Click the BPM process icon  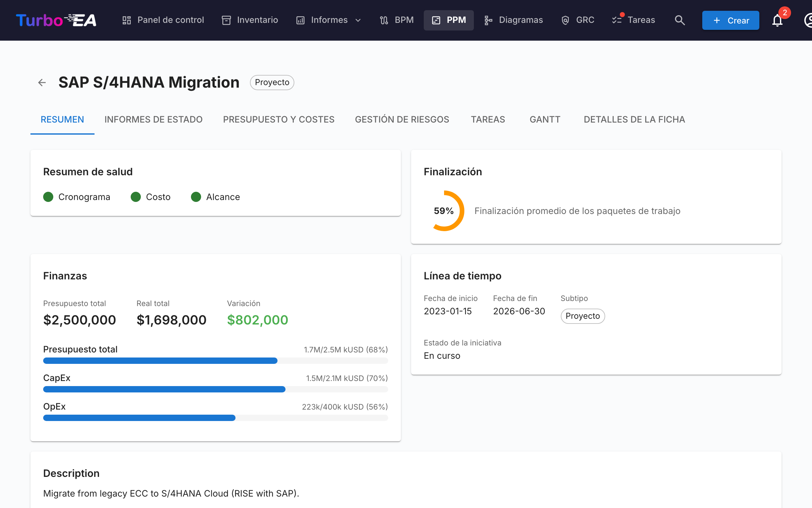[384, 20]
